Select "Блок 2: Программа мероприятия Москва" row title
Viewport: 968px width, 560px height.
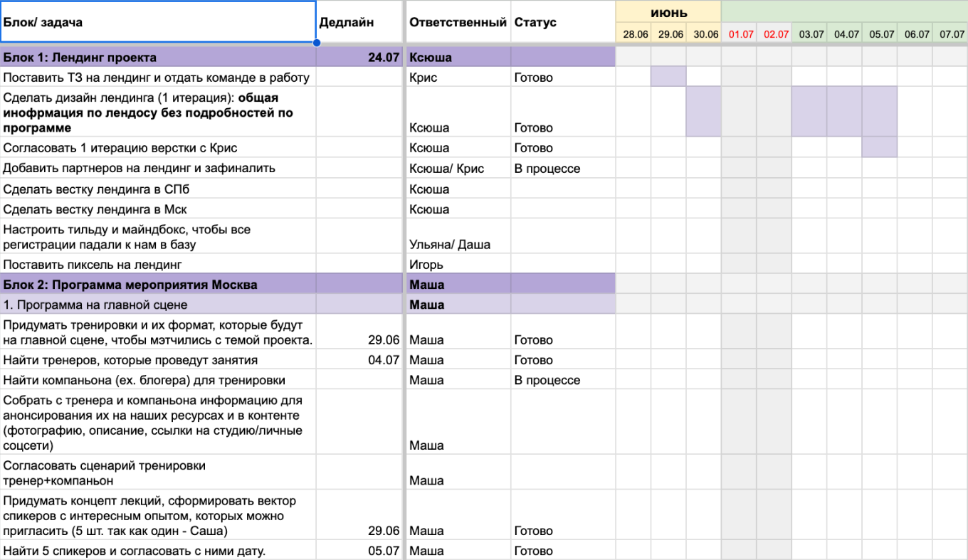tap(158, 285)
